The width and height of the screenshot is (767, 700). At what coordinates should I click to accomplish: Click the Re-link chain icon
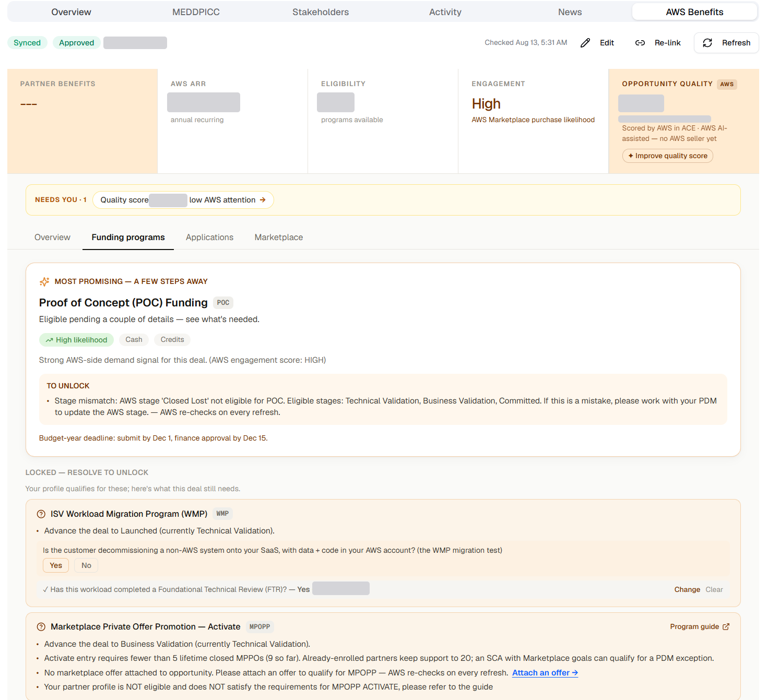640,43
